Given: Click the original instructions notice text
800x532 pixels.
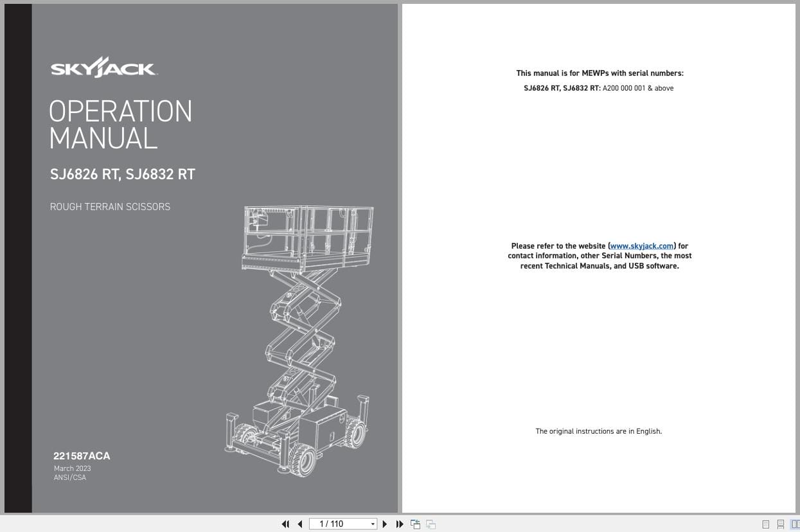Looking at the screenshot, I should 598,431.
